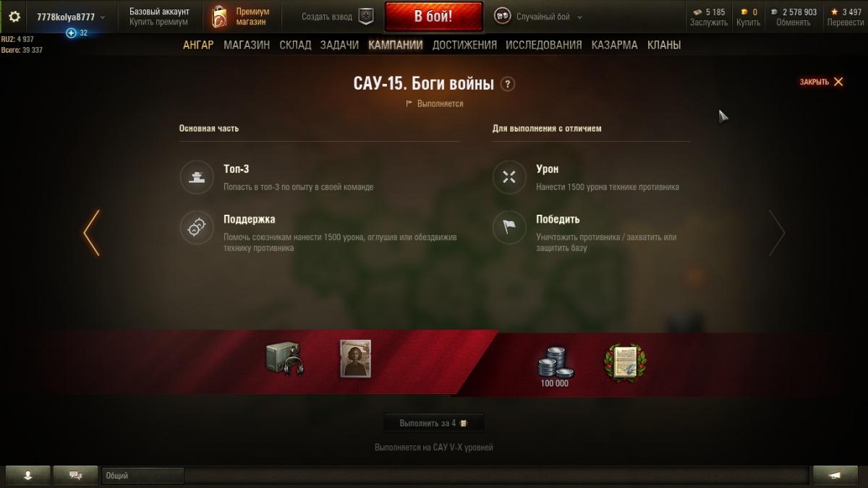868x488 pixels.
Task: Open the АНГАР tab
Action: pyautogui.click(x=198, y=45)
